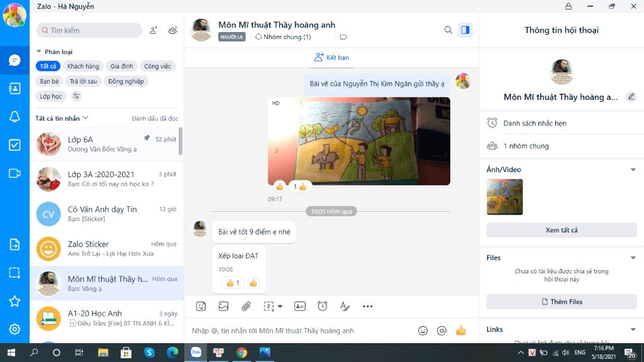
Task: Click the attach file paperclip icon
Action: coord(246,306)
